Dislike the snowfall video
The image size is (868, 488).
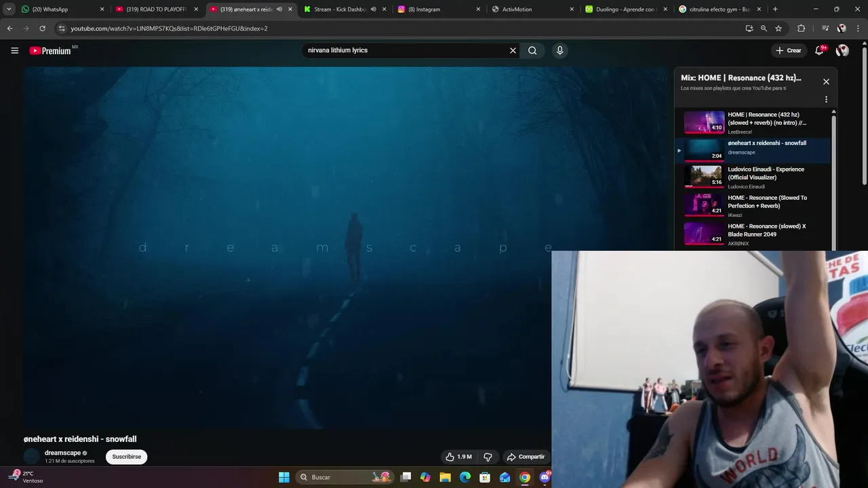[x=488, y=457]
